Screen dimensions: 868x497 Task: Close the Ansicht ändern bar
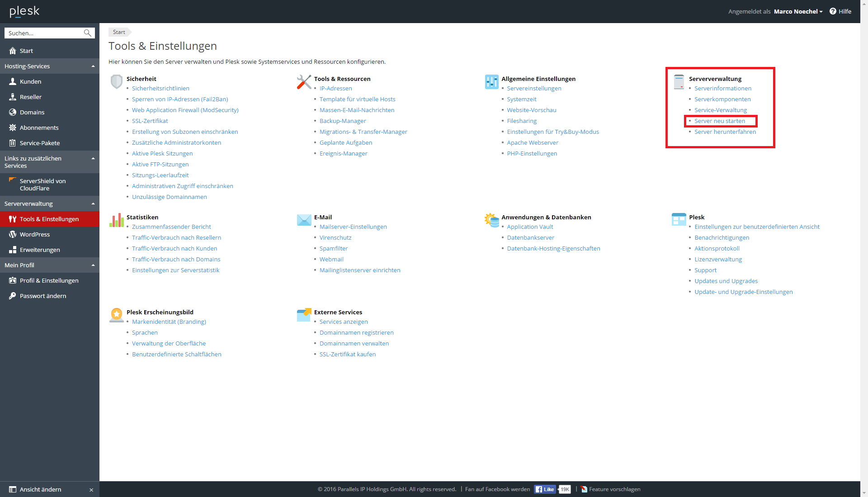[x=91, y=490]
